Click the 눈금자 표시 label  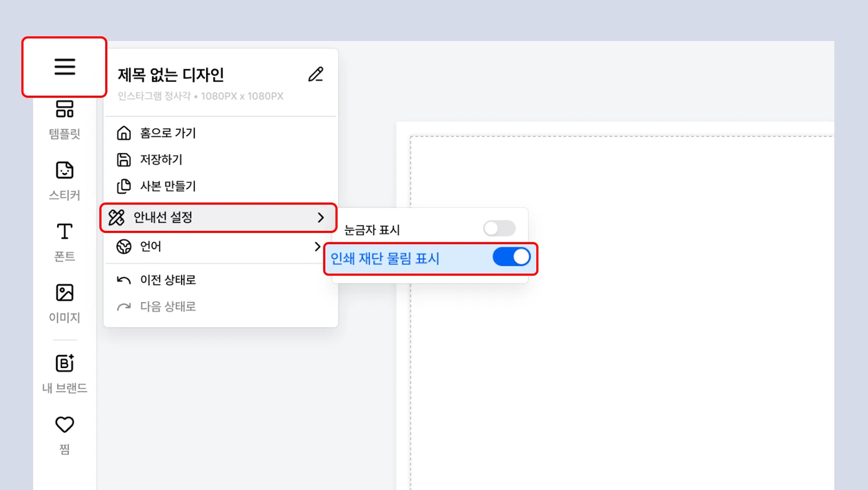click(372, 230)
